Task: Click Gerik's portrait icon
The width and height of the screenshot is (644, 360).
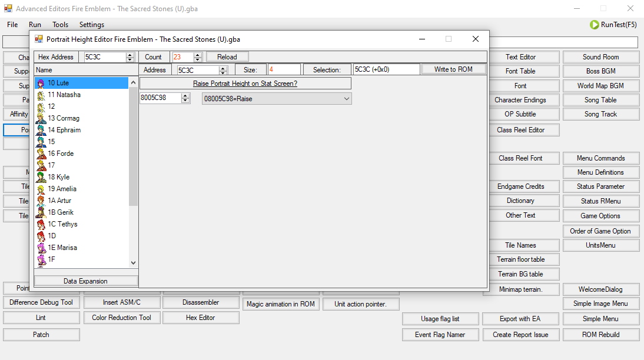Action: (x=41, y=212)
